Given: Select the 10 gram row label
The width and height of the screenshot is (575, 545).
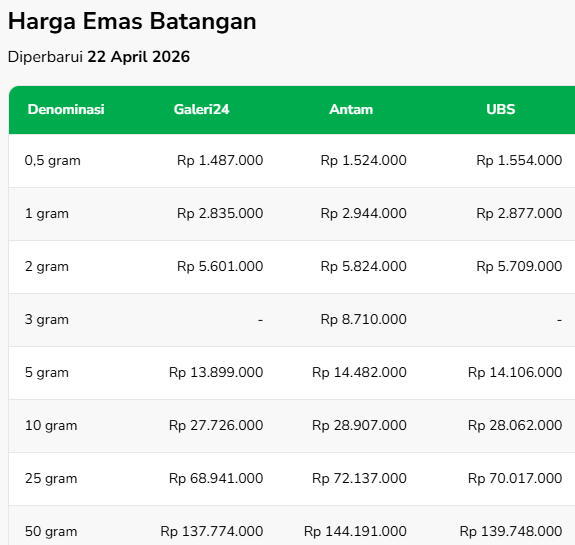Looking at the screenshot, I should (51, 425).
